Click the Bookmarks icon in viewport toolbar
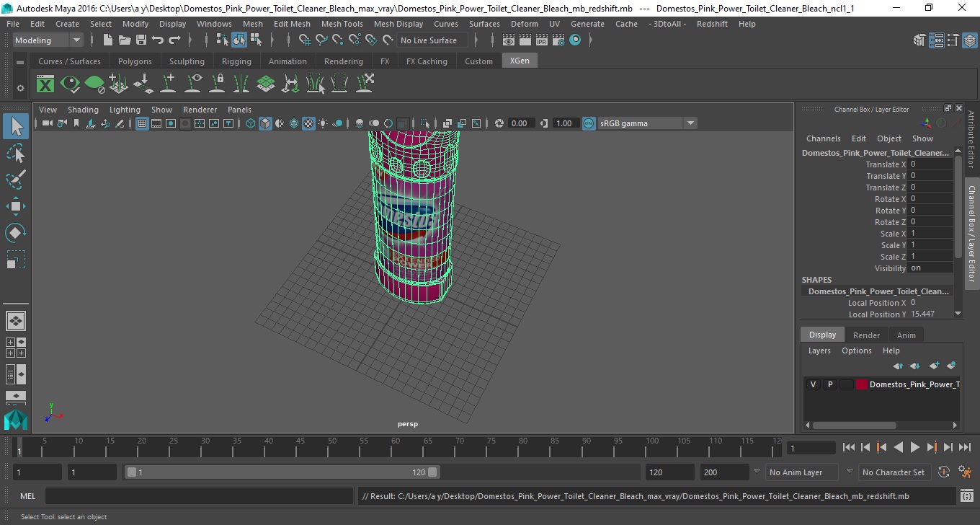Image resolution: width=980 pixels, height=525 pixels. point(76,123)
